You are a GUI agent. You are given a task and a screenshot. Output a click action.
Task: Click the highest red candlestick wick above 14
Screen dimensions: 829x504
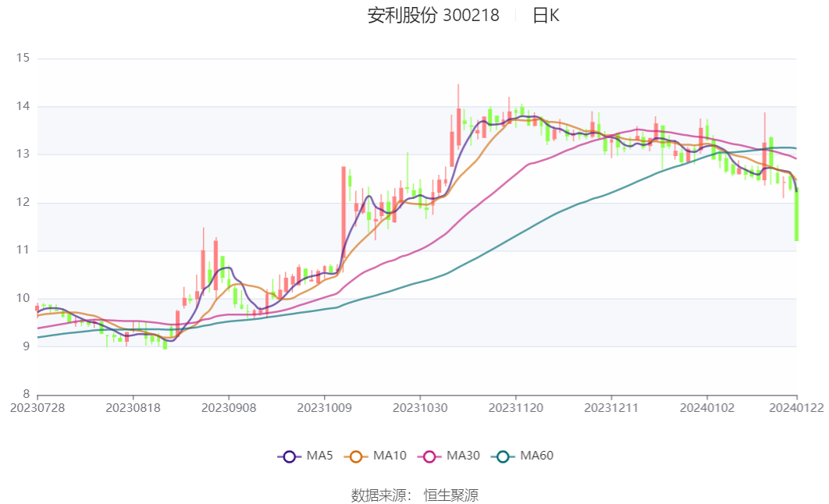point(458,116)
